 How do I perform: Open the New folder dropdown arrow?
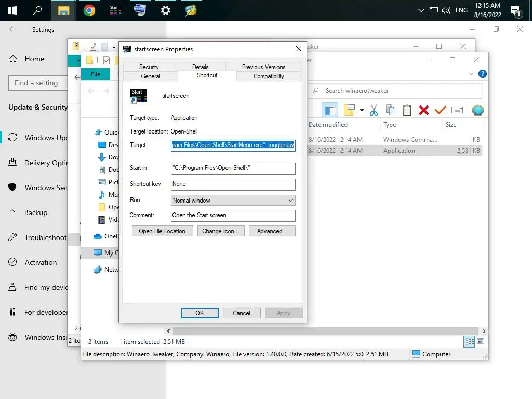click(362, 110)
